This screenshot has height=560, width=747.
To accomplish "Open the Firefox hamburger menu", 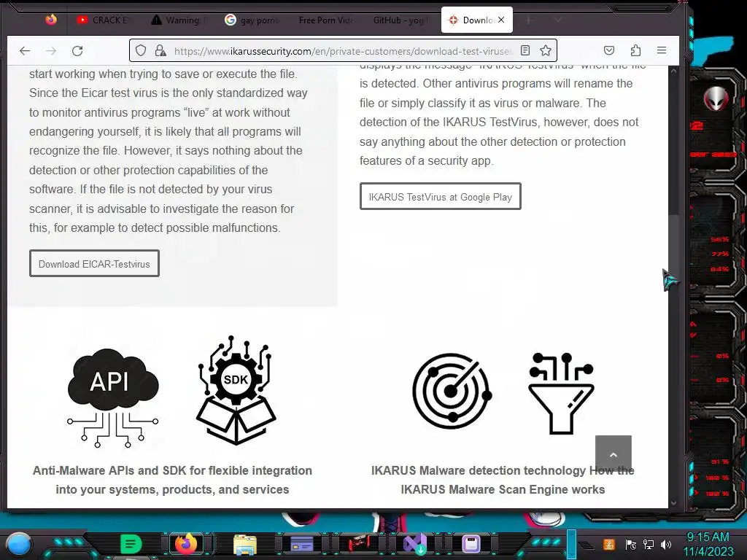I will [x=661, y=50].
